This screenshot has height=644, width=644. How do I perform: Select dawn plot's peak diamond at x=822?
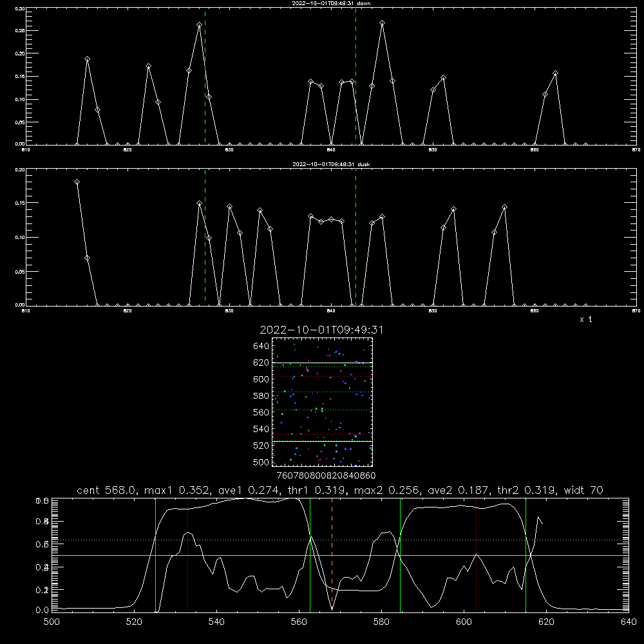click(148, 66)
